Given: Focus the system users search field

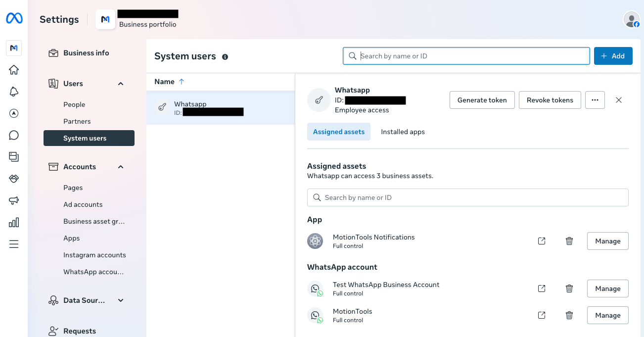Looking at the screenshot, I should 466,56.
